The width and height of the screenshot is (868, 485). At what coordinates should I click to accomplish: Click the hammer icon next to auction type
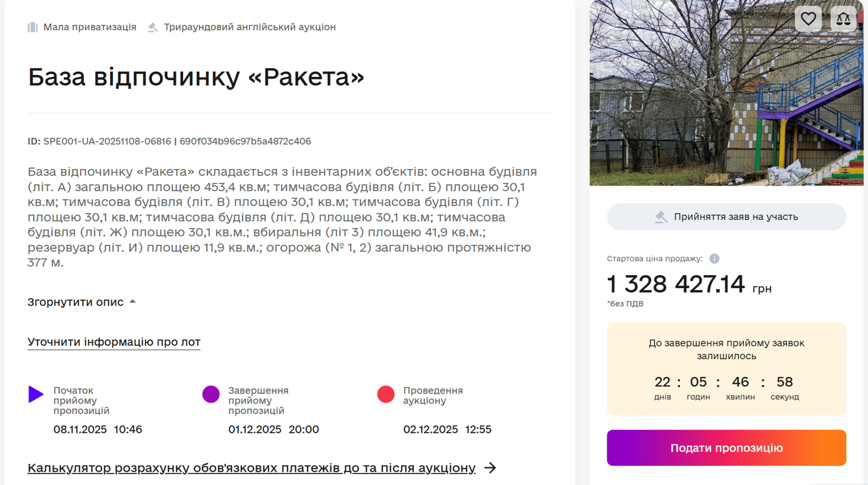[x=153, y=27]
